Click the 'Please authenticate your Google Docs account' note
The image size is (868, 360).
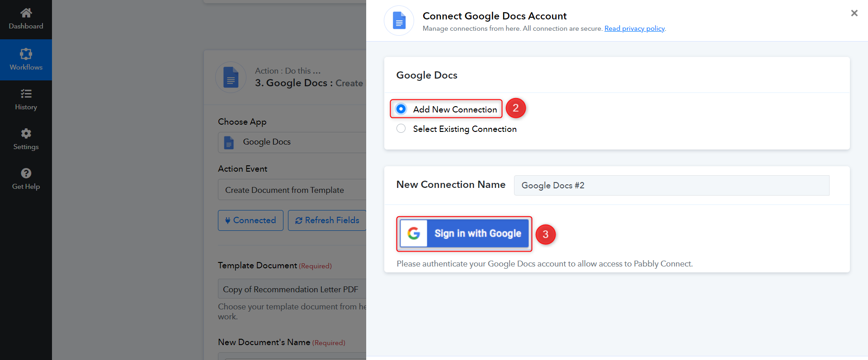[x=545, y=264]
